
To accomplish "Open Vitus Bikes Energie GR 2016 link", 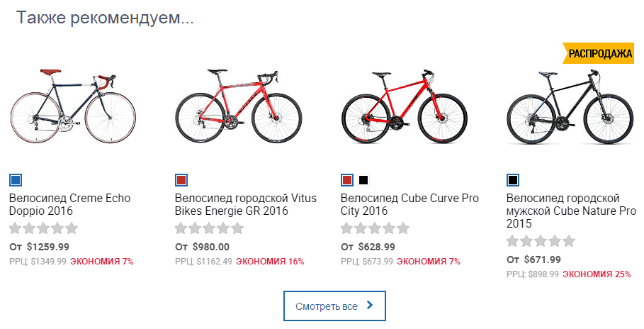I will (x=245, y=204).
